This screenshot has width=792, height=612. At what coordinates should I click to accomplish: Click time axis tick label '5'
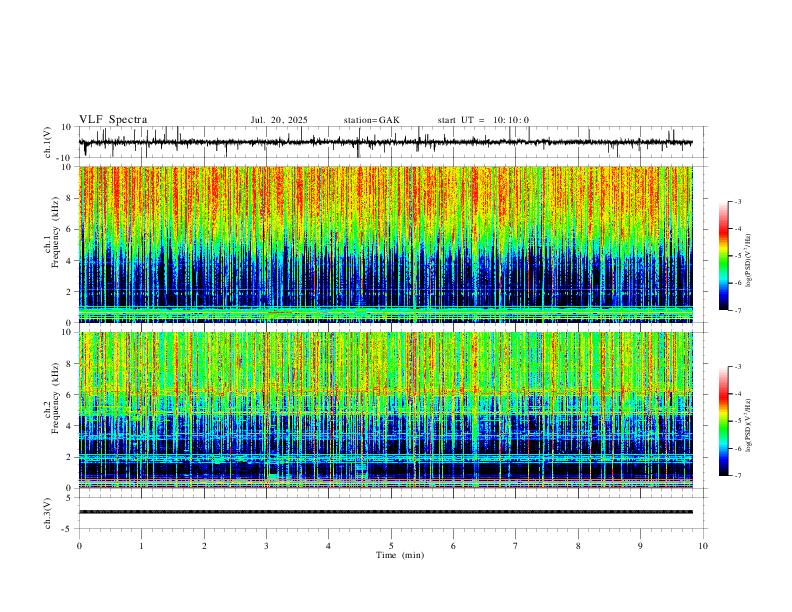391,546
